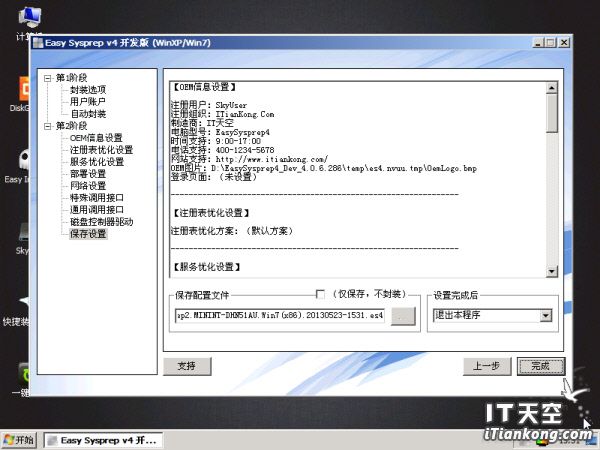Image resolution: width=600 pixels, height=450 pixels.
Task: Open 部署设置 in the sidebar tree
Action: (88, 174)
